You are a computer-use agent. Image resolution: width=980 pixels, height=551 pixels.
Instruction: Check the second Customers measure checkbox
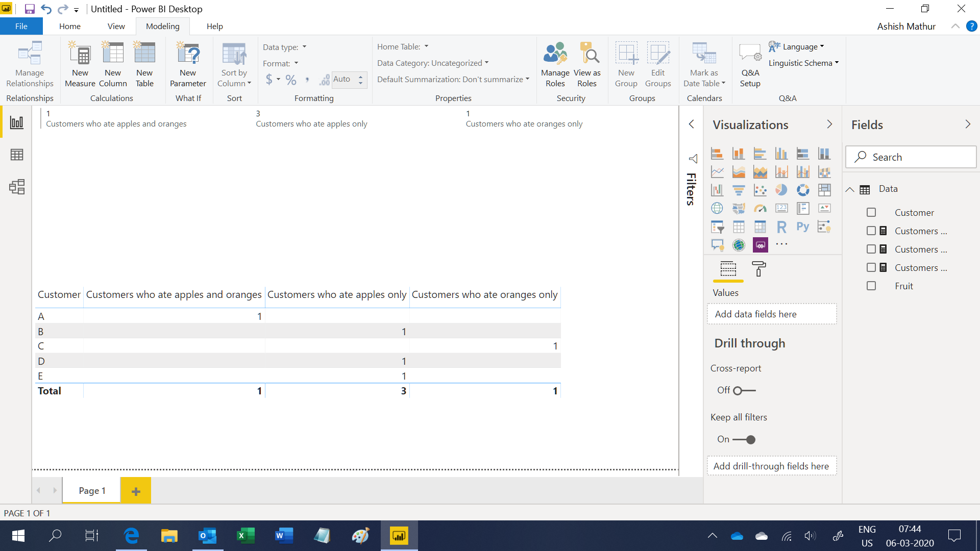pos(871,249)
